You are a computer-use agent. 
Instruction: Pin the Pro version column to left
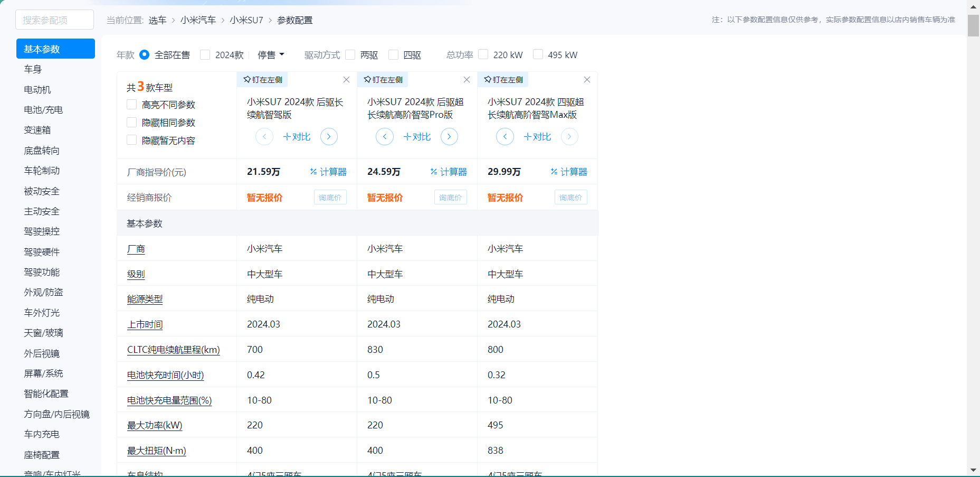tap(383, 80)
